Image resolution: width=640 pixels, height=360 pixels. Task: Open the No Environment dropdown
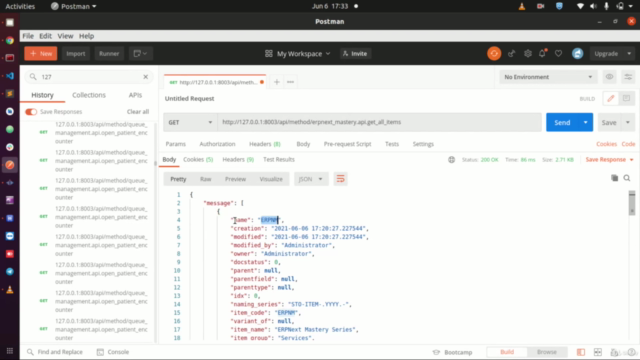point(548,77)
